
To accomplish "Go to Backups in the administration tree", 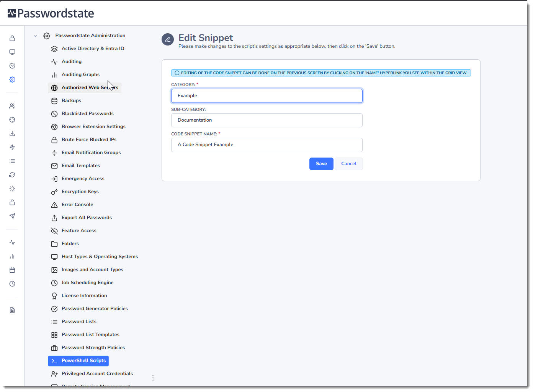I will [x=71, y=101].
